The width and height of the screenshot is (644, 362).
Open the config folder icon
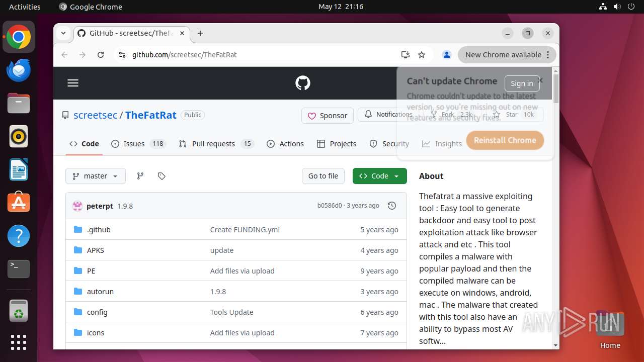click(x=78, y=312)
